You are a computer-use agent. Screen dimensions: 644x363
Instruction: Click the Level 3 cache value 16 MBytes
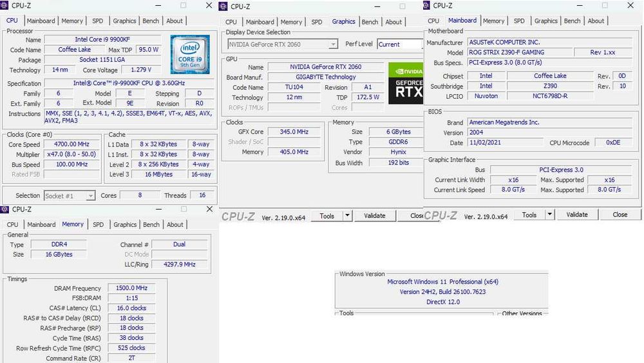(x=158, y=174)
